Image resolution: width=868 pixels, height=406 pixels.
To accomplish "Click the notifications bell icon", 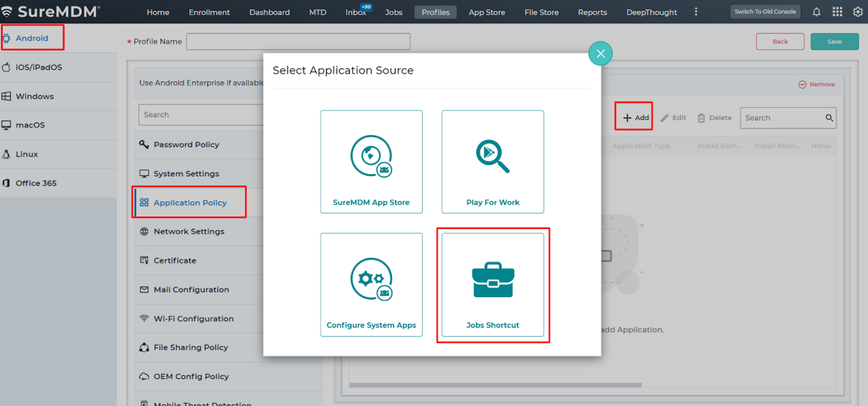I will point(816,11).
